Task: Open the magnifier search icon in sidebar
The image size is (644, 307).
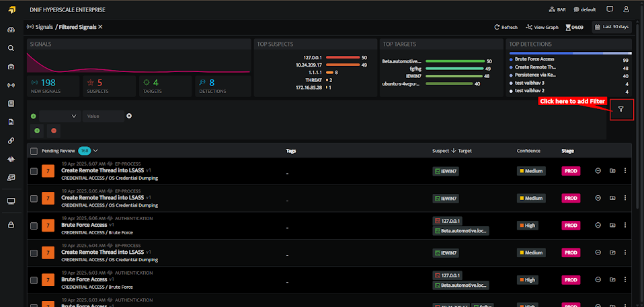Action: click(x=11, y=48)
